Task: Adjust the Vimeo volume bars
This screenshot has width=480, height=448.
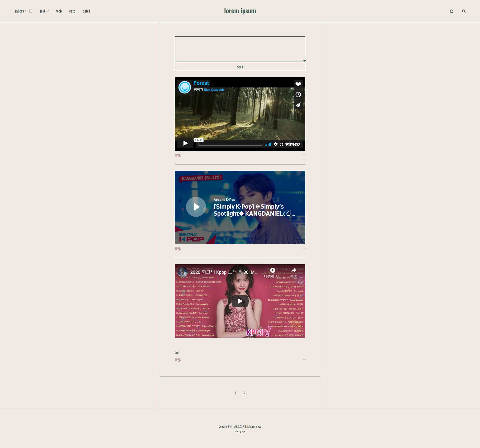Action: tap(268, 144)
